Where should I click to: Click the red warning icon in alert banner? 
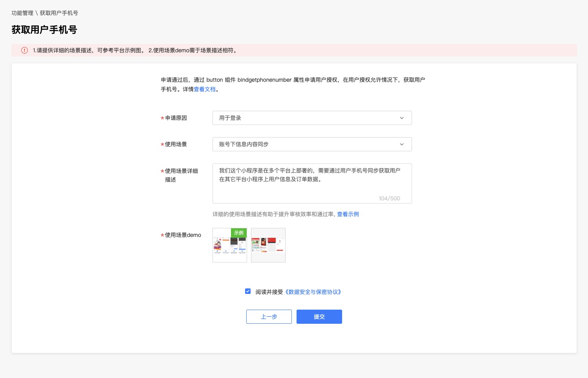point(24,50)
